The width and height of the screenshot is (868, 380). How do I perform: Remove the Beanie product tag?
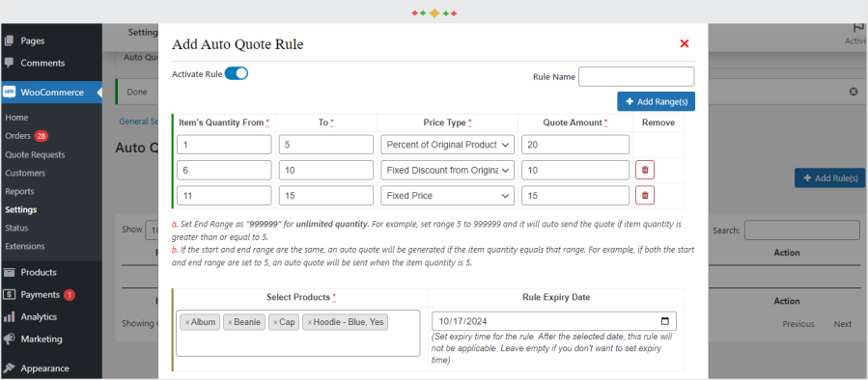pyautogui.click(x=231, y=322)
